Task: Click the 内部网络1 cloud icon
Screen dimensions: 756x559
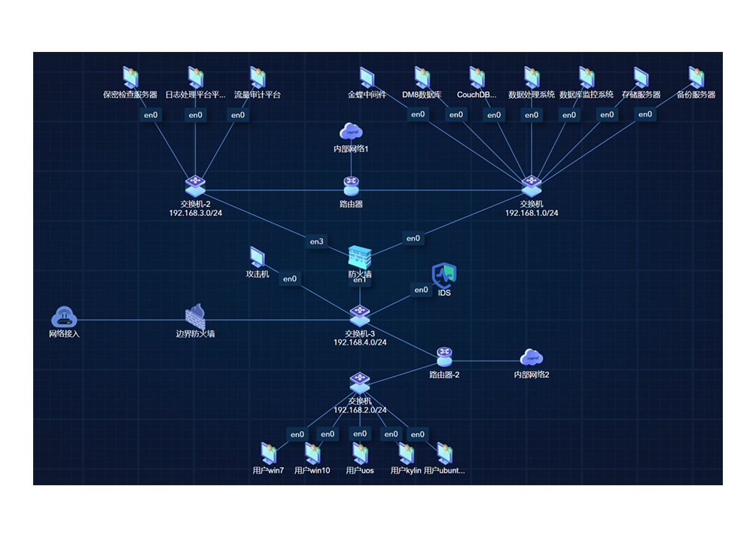Action: coord(351,133)
